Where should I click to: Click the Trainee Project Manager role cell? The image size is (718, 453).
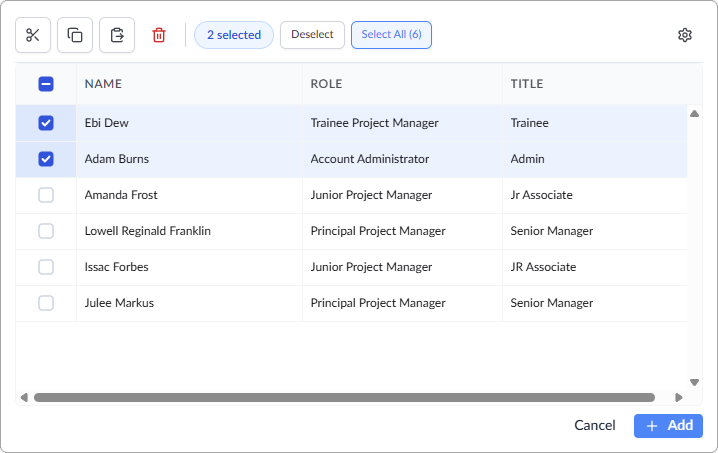[x=402, y=123]
